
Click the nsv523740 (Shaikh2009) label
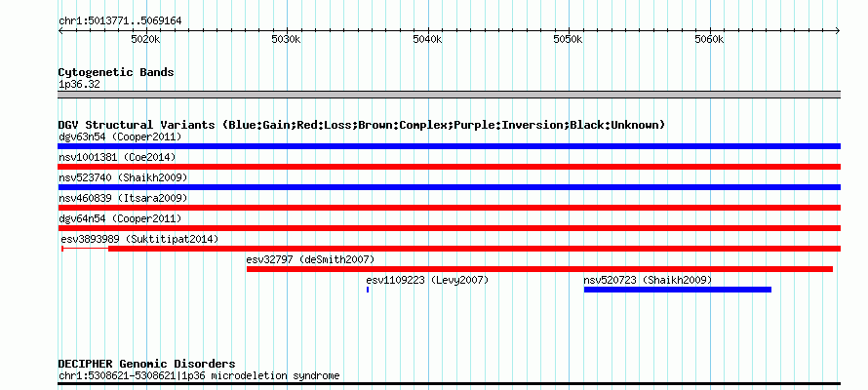click(x=123, y=177)
